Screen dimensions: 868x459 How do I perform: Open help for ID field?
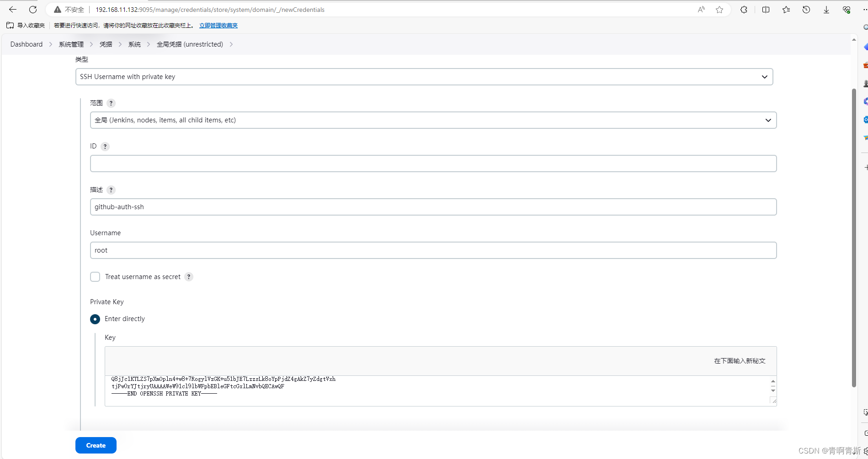[x=105, y=147]
